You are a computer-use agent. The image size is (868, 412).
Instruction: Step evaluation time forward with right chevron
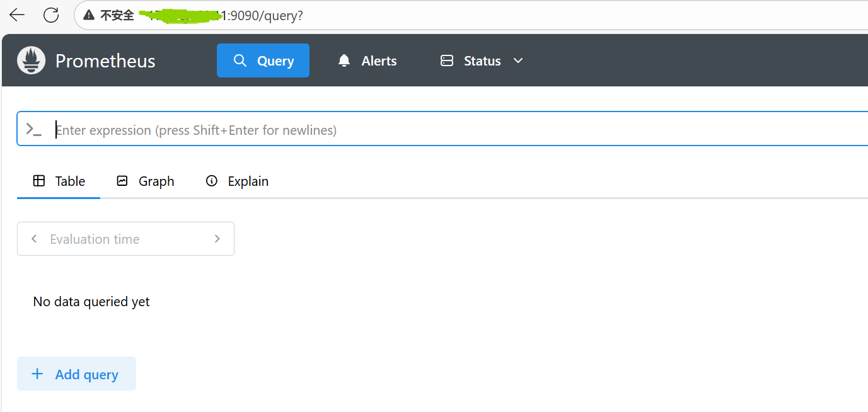(x=217, y=239)
